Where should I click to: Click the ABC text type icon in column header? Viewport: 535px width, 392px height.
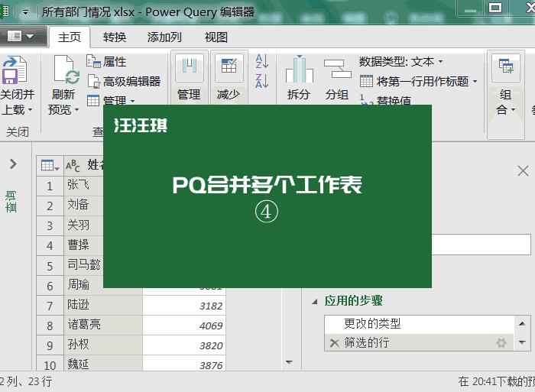click(x=73, y=166)
